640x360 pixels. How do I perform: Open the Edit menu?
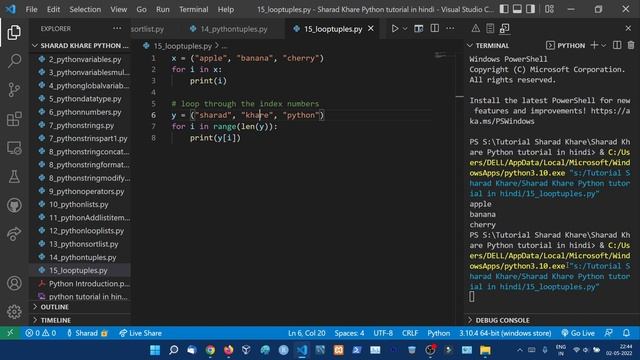pyautogui.click(x=53, y=9)
